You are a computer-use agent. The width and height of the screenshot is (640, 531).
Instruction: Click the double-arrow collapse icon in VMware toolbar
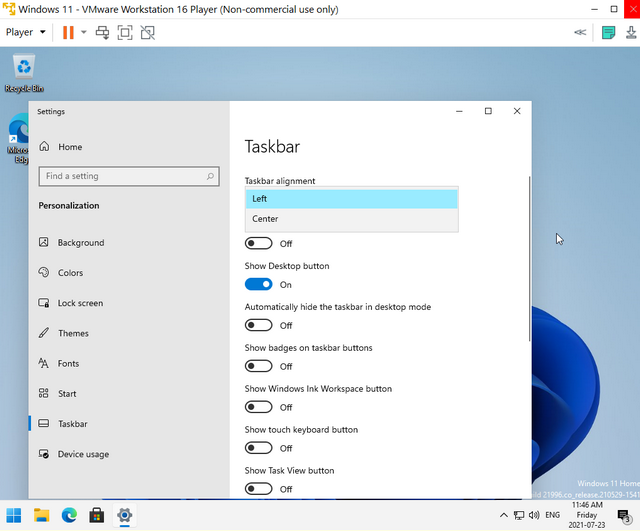580,32
